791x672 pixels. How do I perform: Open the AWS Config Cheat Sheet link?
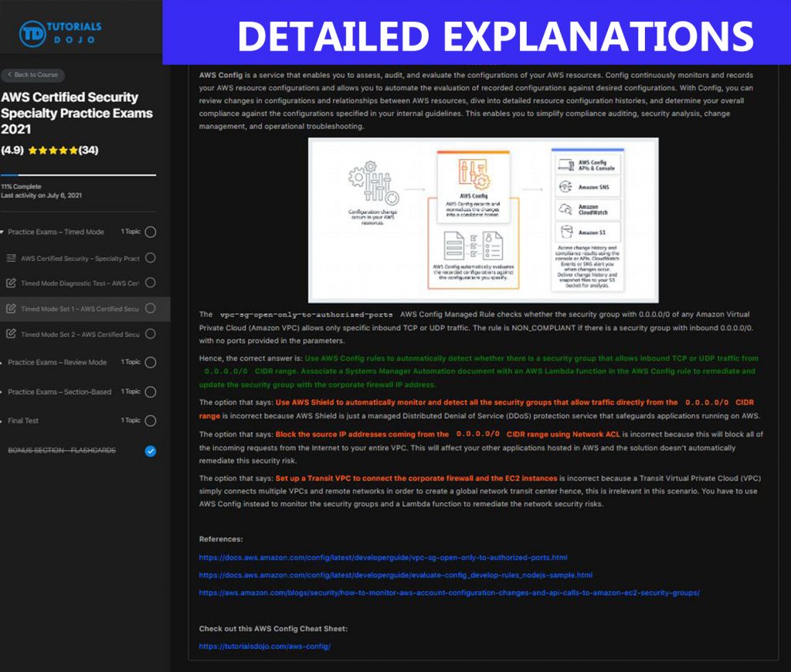265,646
